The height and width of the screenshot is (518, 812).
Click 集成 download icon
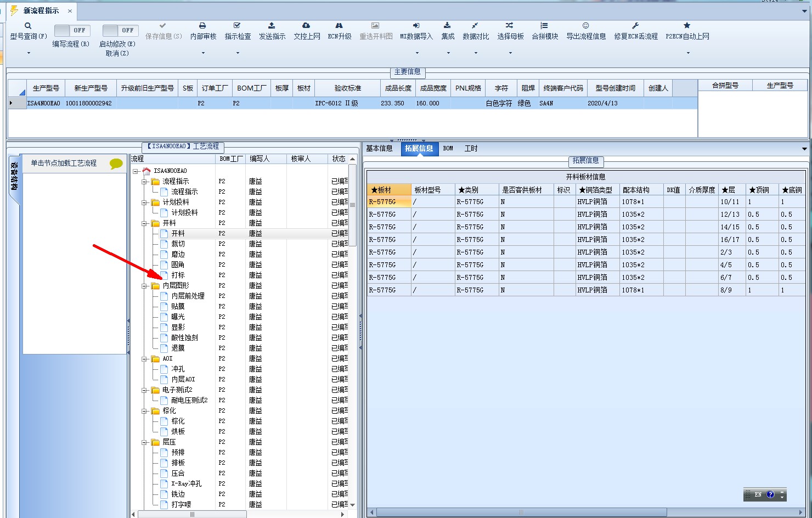(x=447, y=26)
